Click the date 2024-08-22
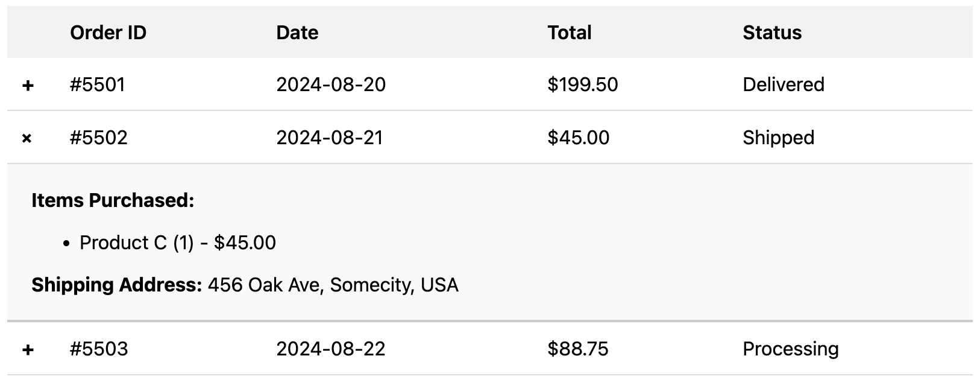The image size is (980, 385). (x=331, y=349)
